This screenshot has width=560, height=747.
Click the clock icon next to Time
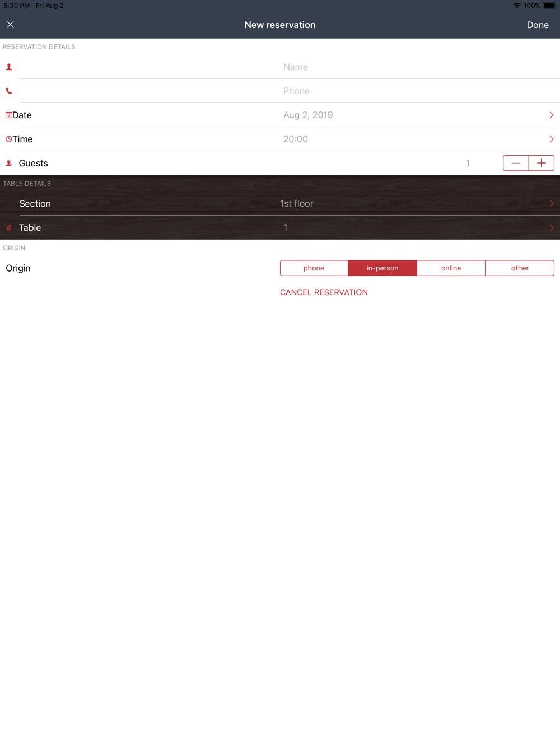8,139
